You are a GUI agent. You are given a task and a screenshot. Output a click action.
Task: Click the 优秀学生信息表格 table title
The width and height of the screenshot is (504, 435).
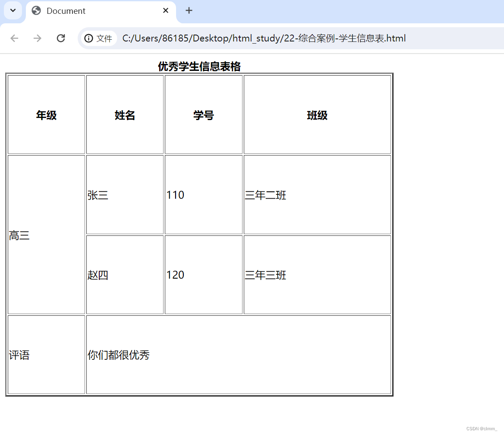(199, 67)
